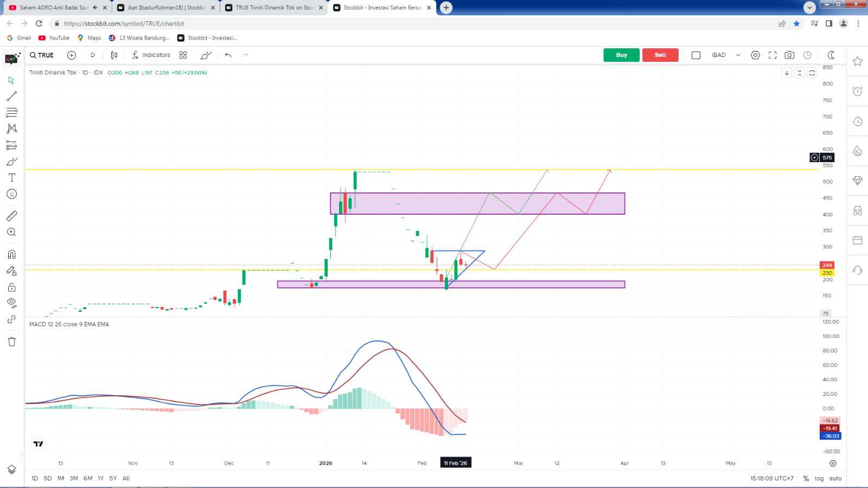
Task: Open the YouTube bookmark
Action: coord(54,38)
